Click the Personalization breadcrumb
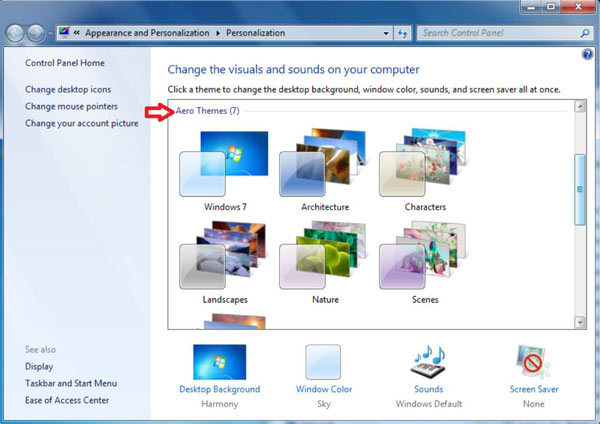The image size is (600, 424). click(x=255, y=33)
